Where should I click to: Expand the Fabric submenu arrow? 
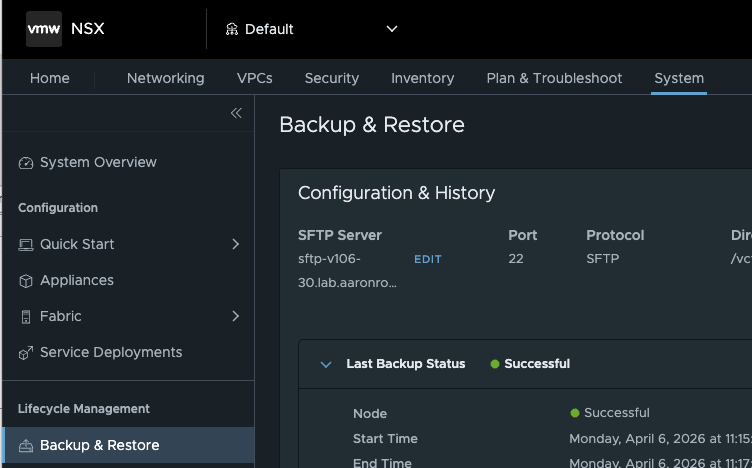coord(235,316)
